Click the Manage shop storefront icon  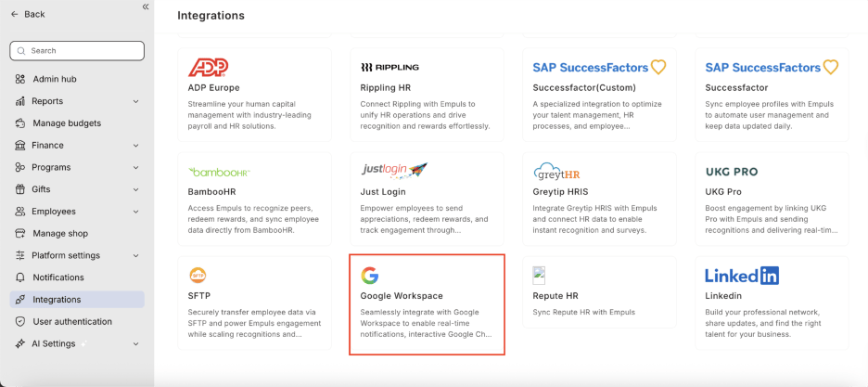pyautogui.click(x=20, y=233)
